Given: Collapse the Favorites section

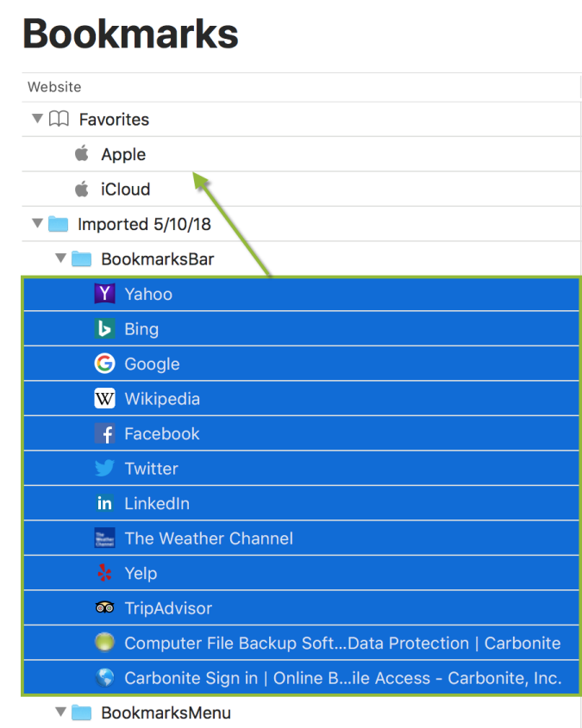Looking at the screenshot, I should [37, 119].
